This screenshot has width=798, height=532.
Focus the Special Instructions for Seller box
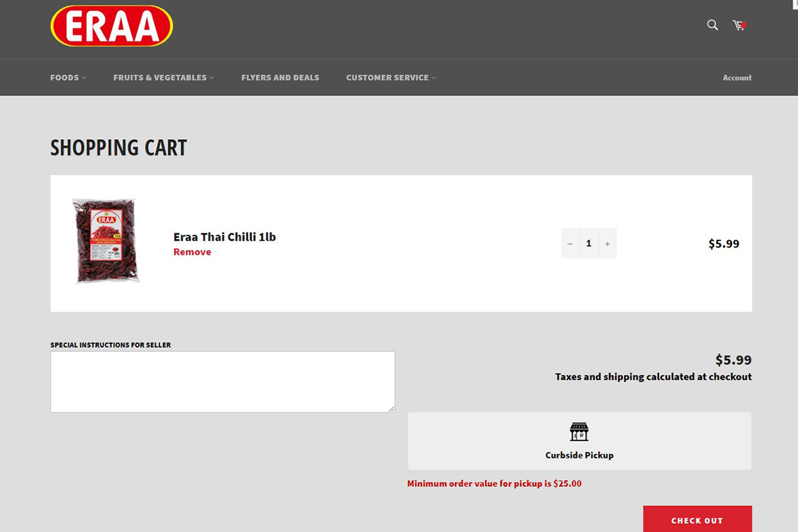222,382
